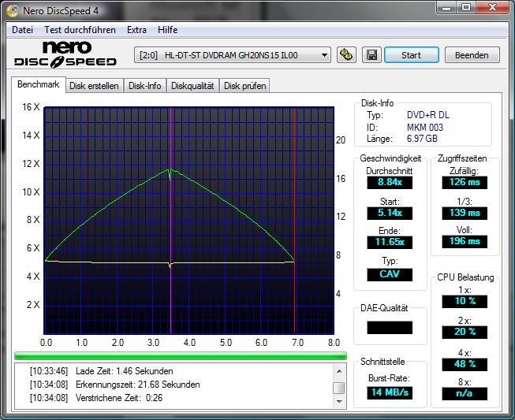Click the Verstrichene Zeit log entry
Viewport: 515px width, 420px height.
pyautogui.click(x=96, y=398)
